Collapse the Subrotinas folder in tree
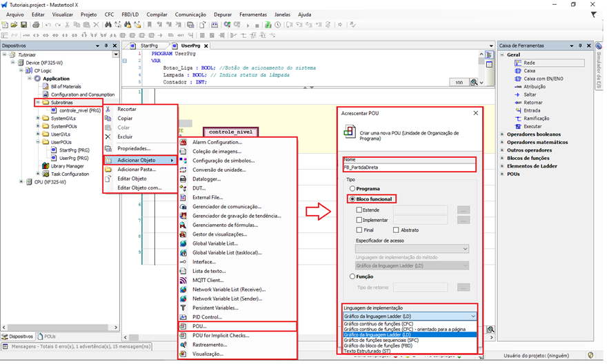Viewport: 609px width, 364px height. (x=37, y=102)
